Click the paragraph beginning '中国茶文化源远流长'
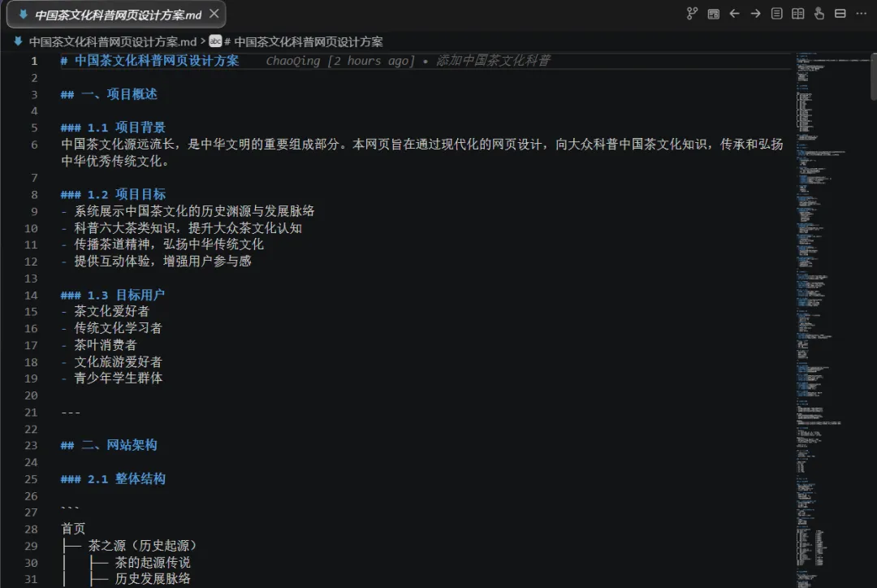The width and height of the screenshot is (877, 588). [421, 153]
